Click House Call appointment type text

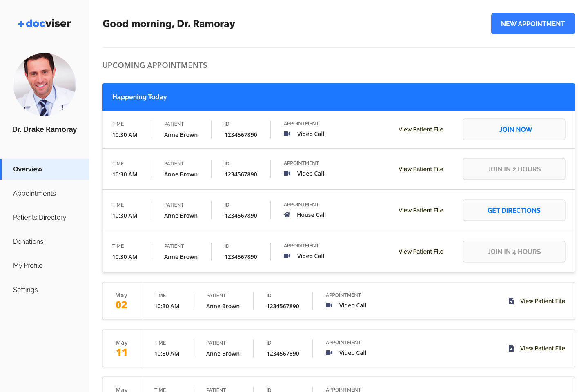[311, 215]
